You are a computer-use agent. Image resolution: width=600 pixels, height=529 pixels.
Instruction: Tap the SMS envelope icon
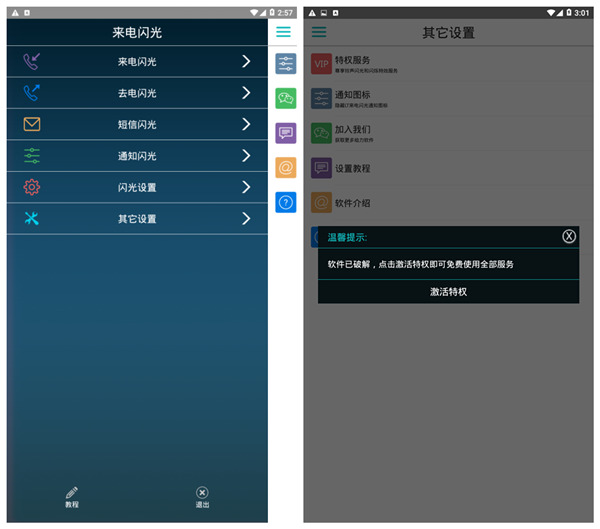32,124
